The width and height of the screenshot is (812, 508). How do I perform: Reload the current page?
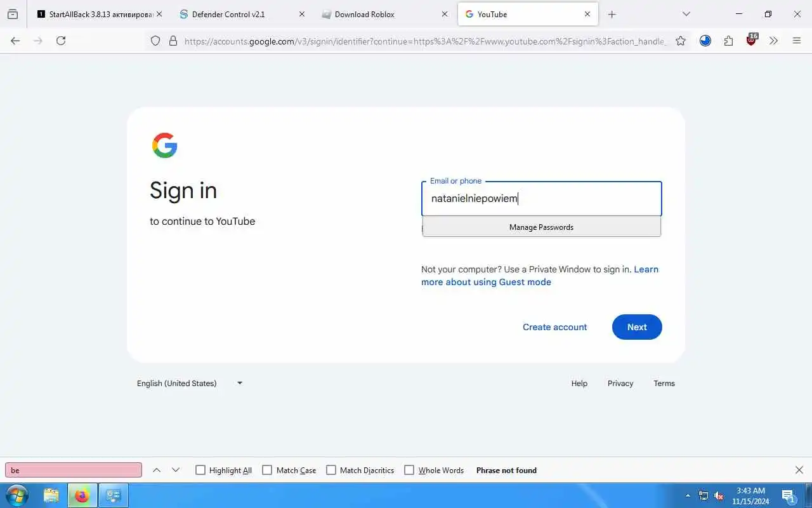(x=61, y=41)
